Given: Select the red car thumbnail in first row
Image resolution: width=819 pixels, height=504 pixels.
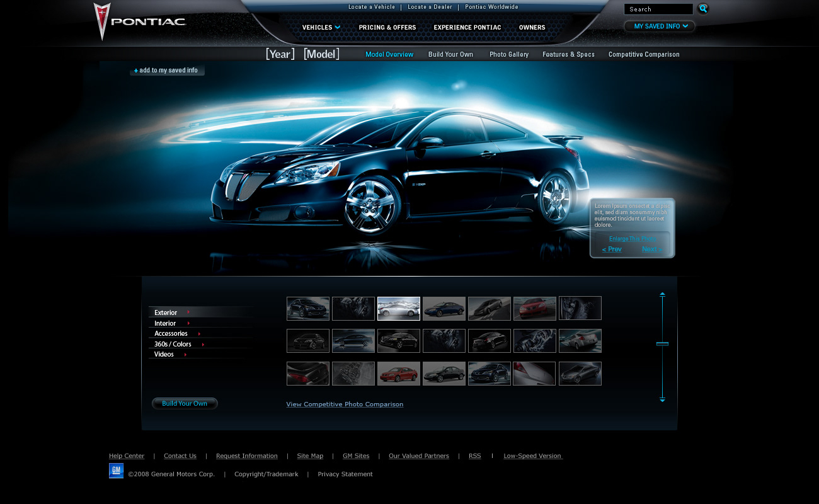Looking at the screenshot, I should (x=534, y=309).
